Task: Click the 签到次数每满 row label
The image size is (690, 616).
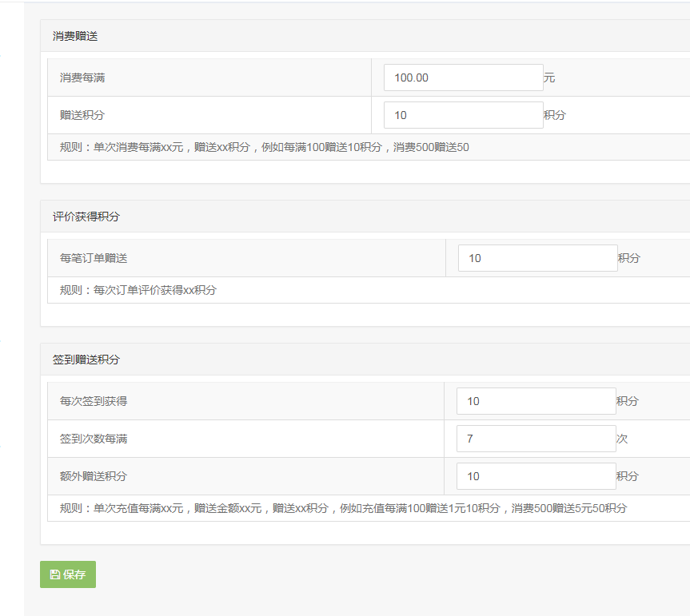Action: pos(94,439)
